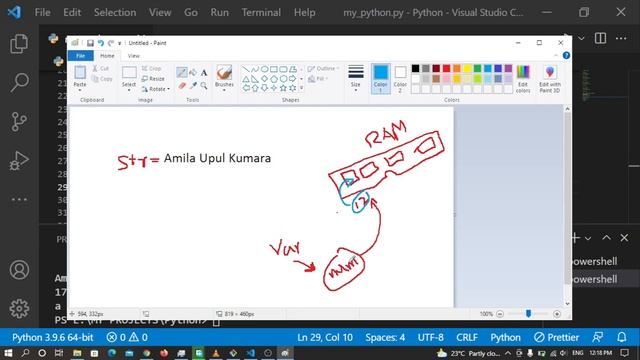This screenshot has width=640, height=360.
Task: Click UTF-8 encoding in status bar
Action: coord(431,337)
